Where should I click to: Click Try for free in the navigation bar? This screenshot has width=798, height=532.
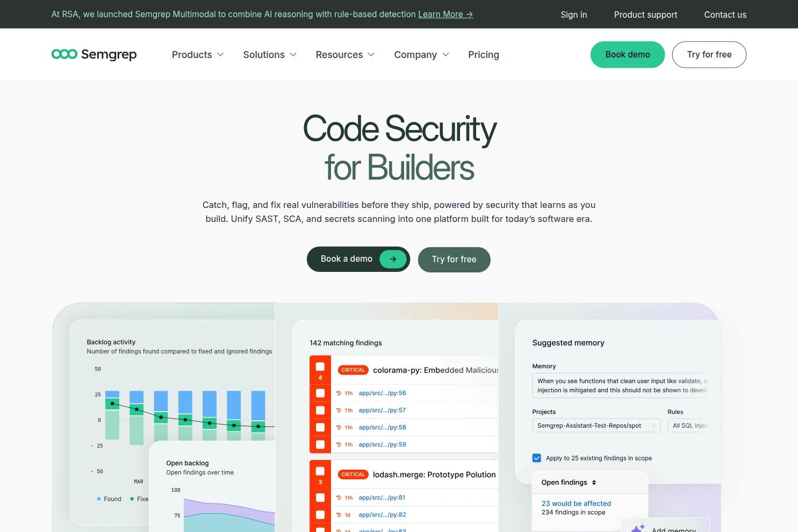(x=709, y=55)
